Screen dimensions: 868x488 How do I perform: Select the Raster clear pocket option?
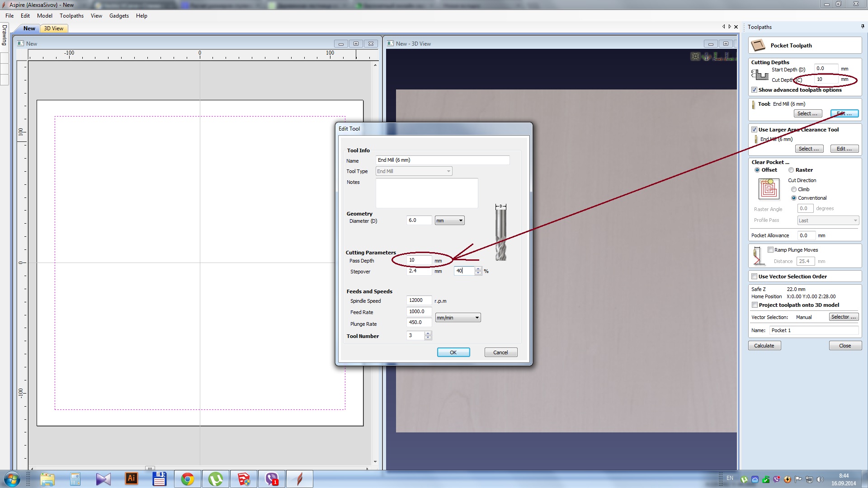pyautogui.click(x=791, y=170)
